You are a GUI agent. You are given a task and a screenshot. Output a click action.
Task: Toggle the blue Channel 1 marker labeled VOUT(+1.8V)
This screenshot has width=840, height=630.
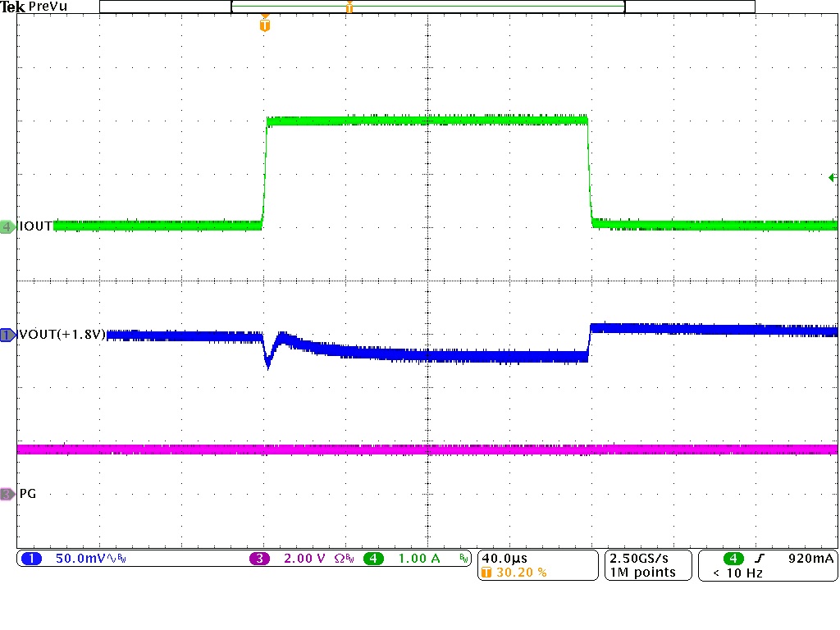pos(6,335)
